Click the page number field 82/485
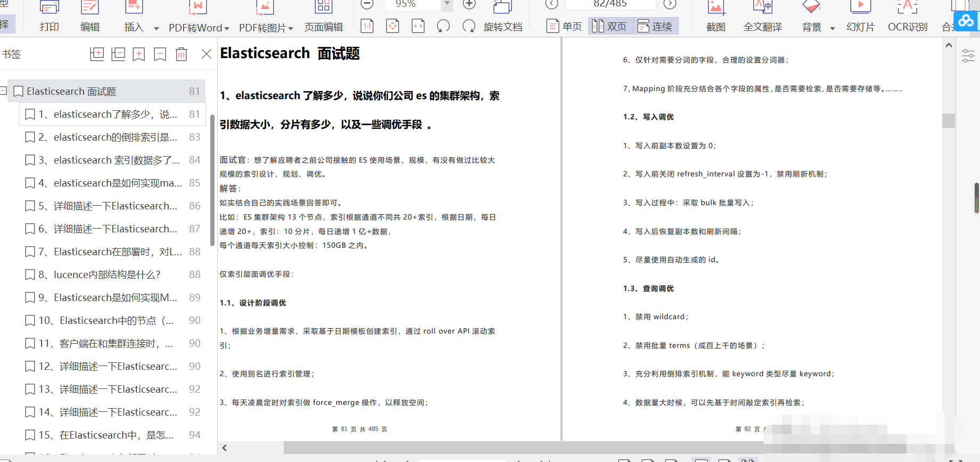Image resolution: width=980 pixels, height=462 pixels. [611, 4]
